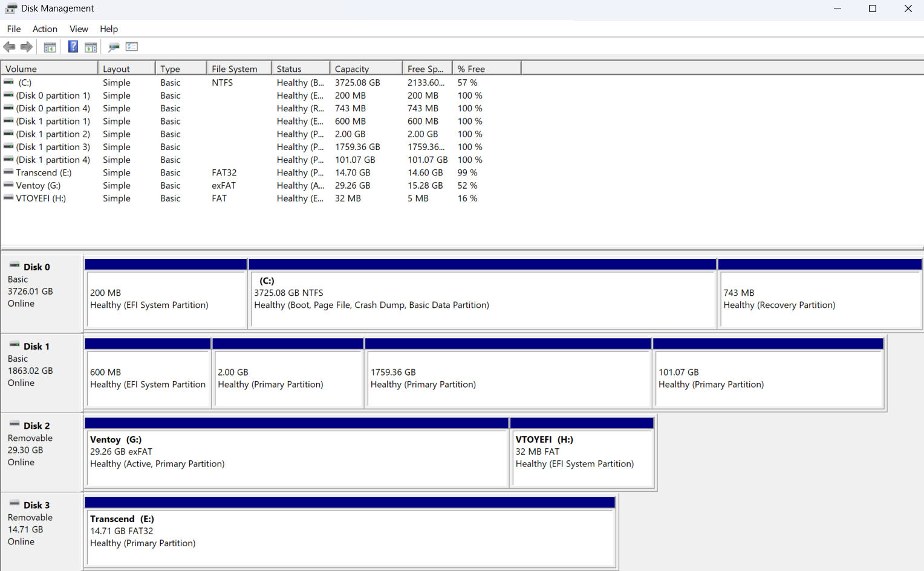Open Help with the blue question mark icon
This screenshot has height=571, width=924.
[73, 47]
